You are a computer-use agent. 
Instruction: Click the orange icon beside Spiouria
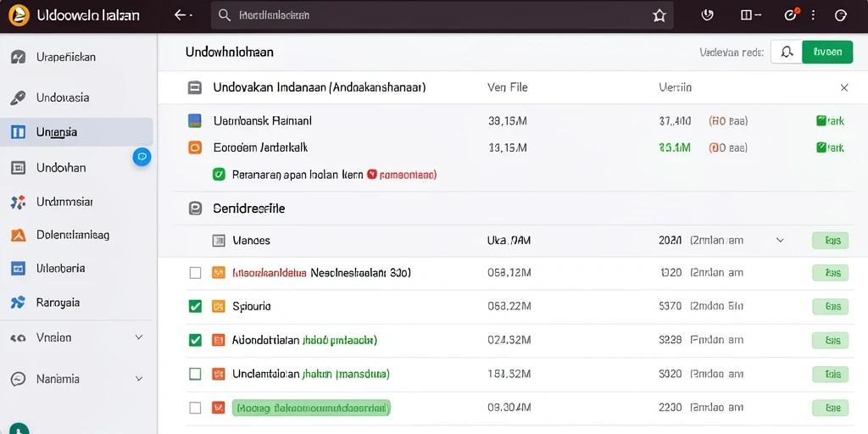point(219,306)
